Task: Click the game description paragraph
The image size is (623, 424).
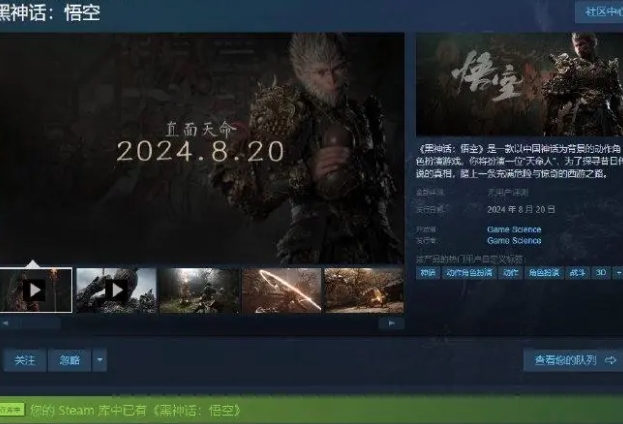Action: click(519, 161)
